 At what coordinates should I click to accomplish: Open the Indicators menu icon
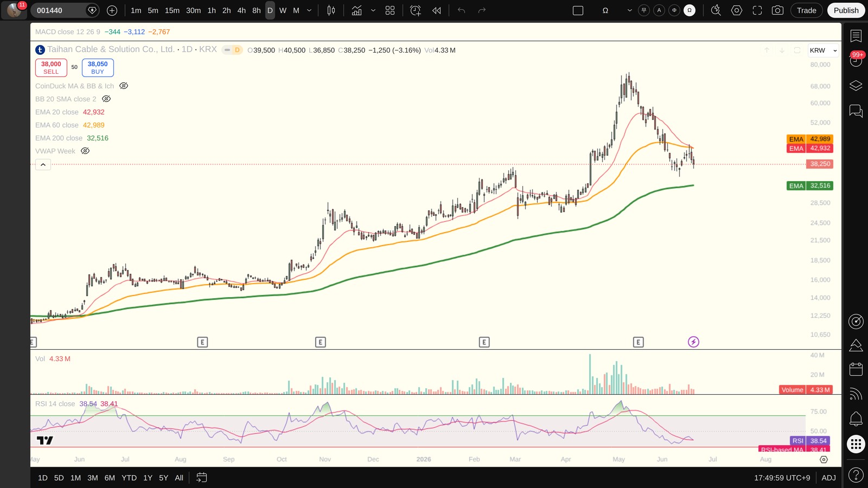click(356, 10)
